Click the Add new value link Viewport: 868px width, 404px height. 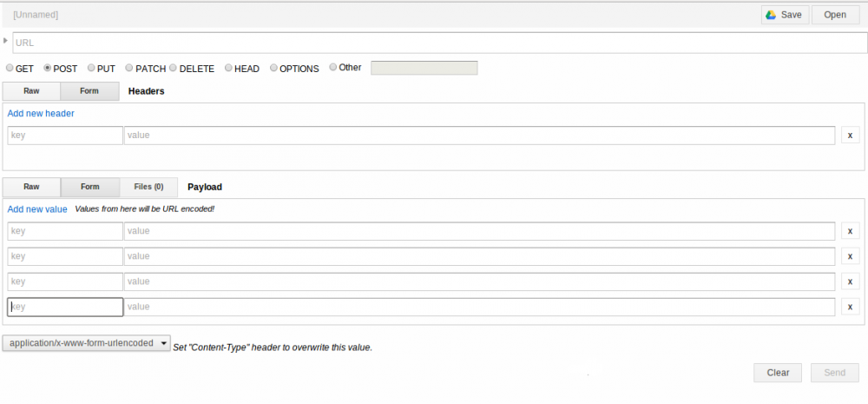tap(37, 209)
